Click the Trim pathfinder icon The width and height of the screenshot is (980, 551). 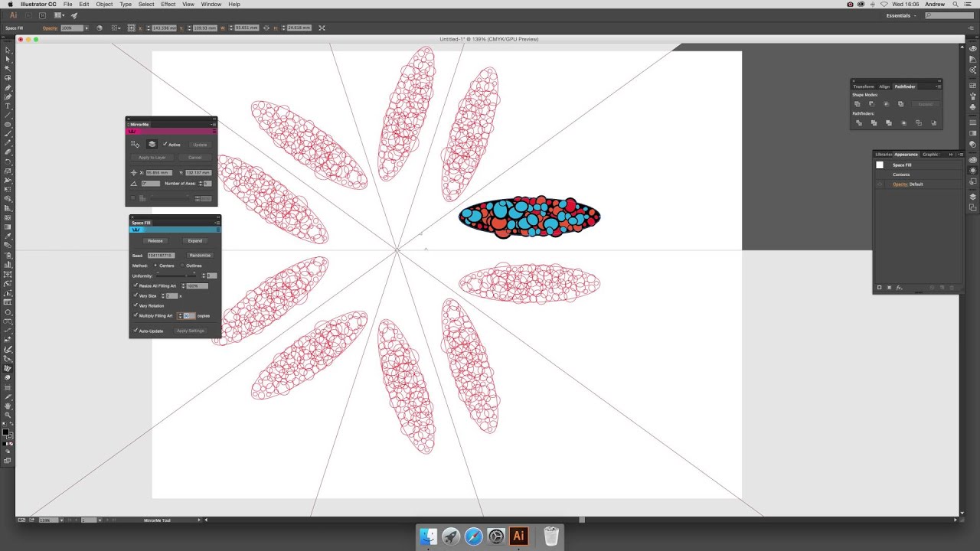pyautogui.click(x=874, y=122)
